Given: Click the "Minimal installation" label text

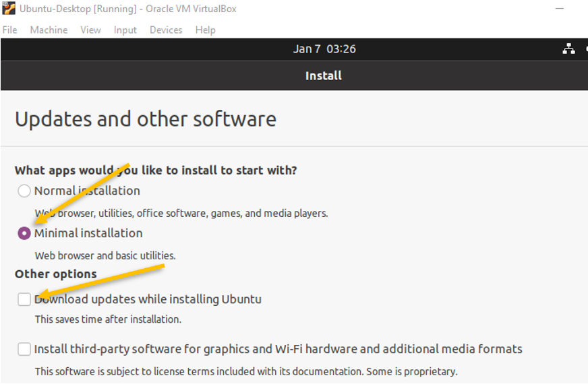Looking at the screenshot, I should pyautogui.click(x=88, y=233).
